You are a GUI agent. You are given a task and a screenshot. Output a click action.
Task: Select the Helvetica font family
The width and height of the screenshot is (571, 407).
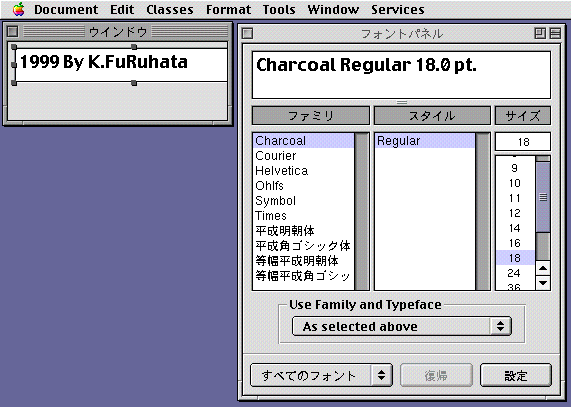click(x=303, y=170)
